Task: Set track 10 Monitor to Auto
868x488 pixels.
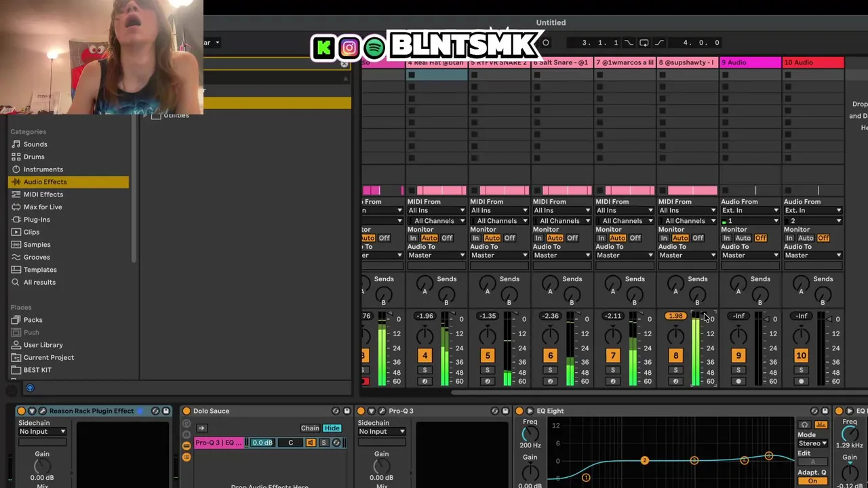Action: click(x=806, y=238)
